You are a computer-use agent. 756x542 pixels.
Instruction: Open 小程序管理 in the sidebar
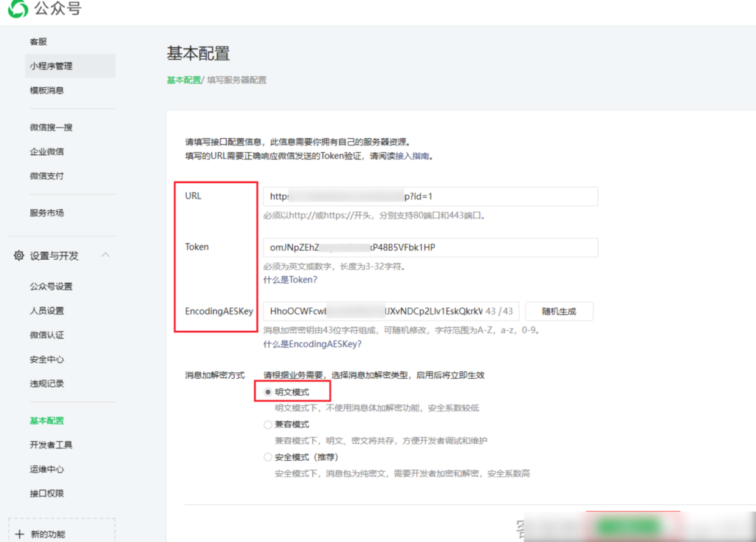53,66
